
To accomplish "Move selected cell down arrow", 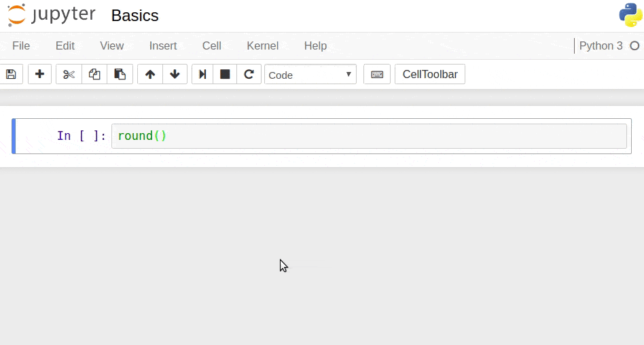I will (x=175, y=74).
